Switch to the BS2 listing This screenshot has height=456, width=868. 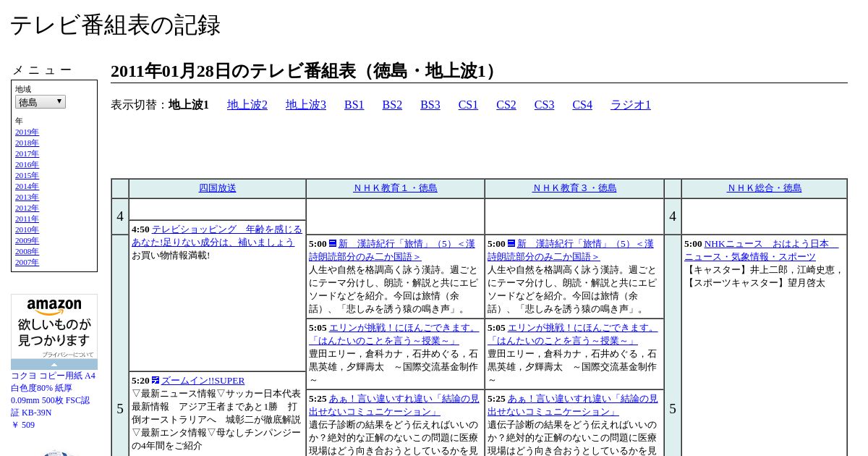click(x=392, y=105)
